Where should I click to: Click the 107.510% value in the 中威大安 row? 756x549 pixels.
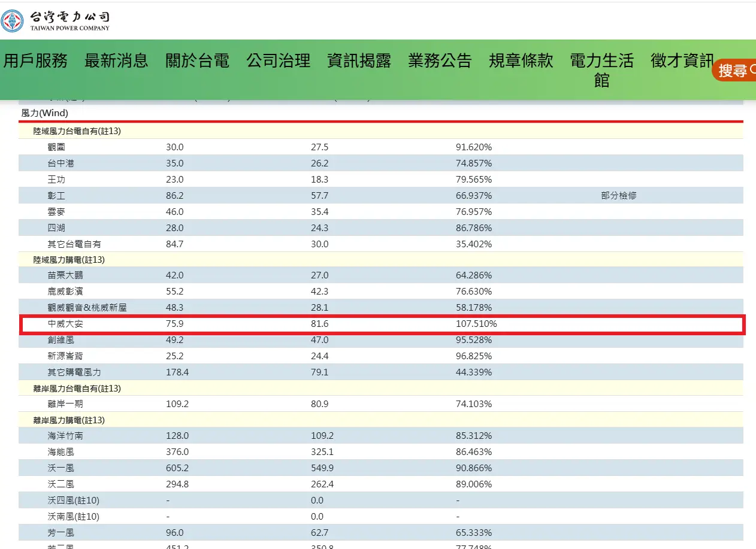[476, 324]
